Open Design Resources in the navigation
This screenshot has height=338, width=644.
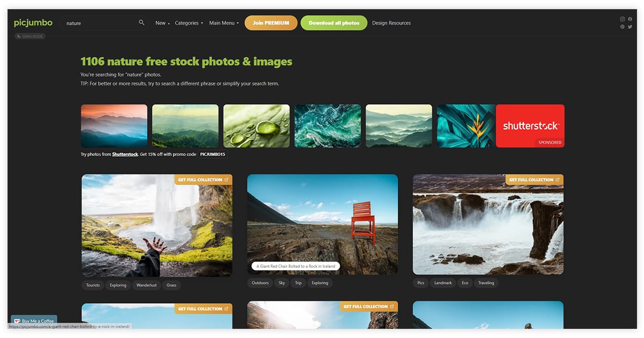tap(391, 23)
